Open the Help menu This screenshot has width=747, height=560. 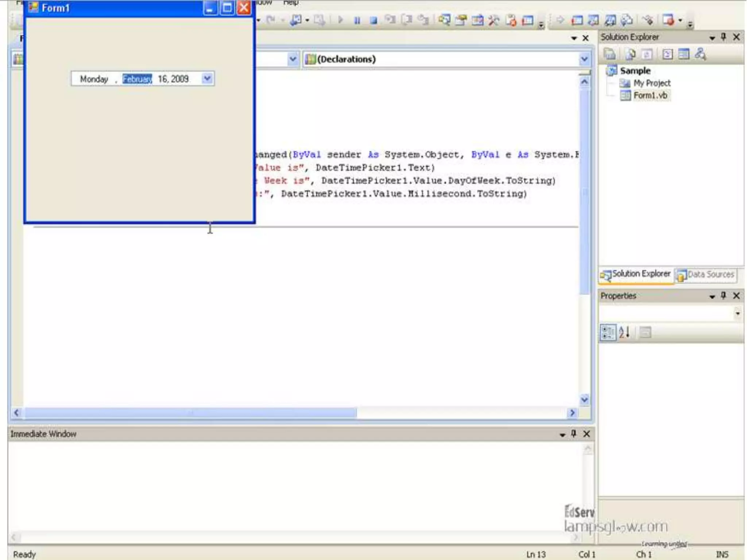point(291,3)
